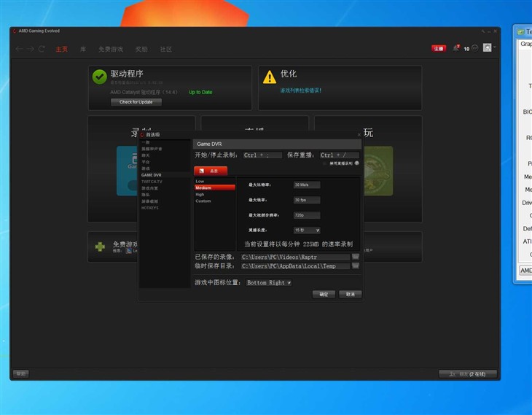Screen dimensions: 532x415
Task: Click the refresh icon in the top bar
Action: coord(42,49)
